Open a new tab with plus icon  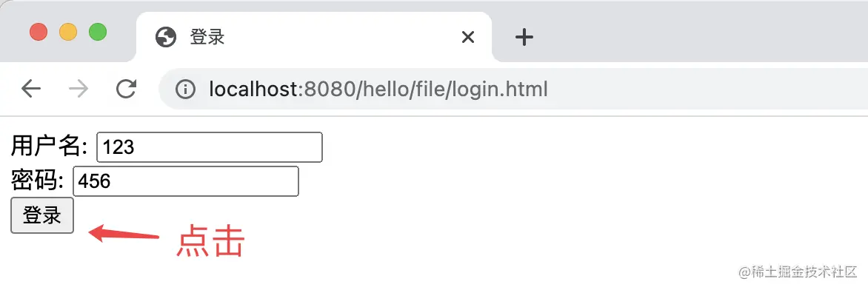pyautogui.click(x=524, y=38)
